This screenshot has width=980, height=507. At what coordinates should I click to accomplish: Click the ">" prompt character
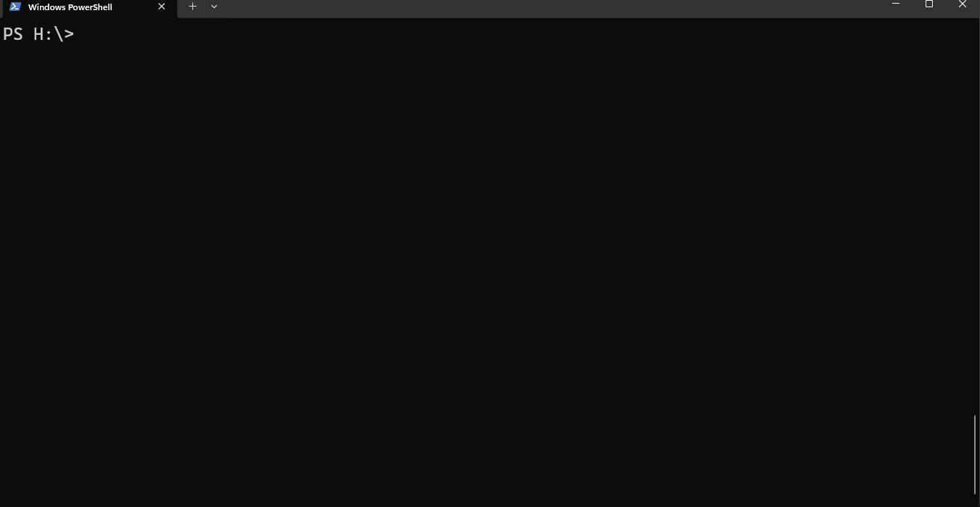coord(69,34)
